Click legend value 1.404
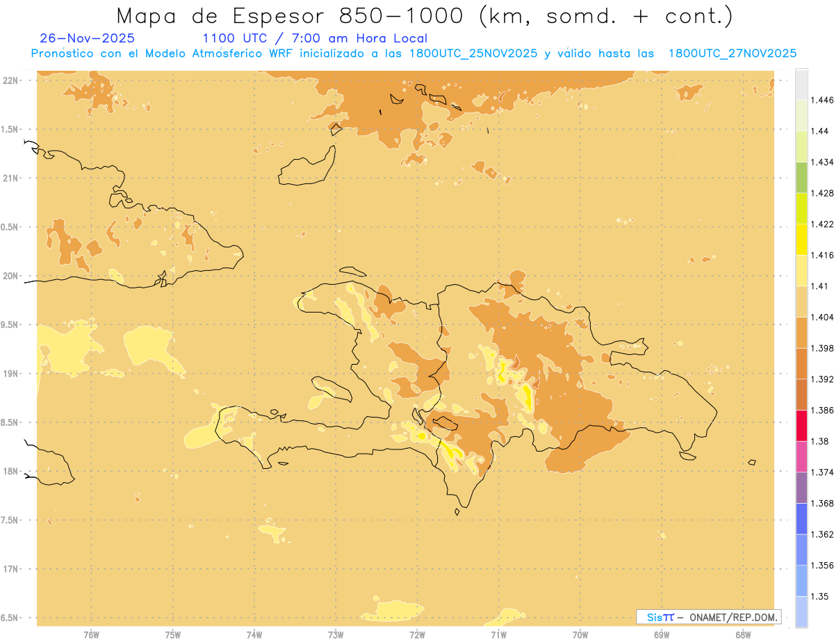 (823, 317)
